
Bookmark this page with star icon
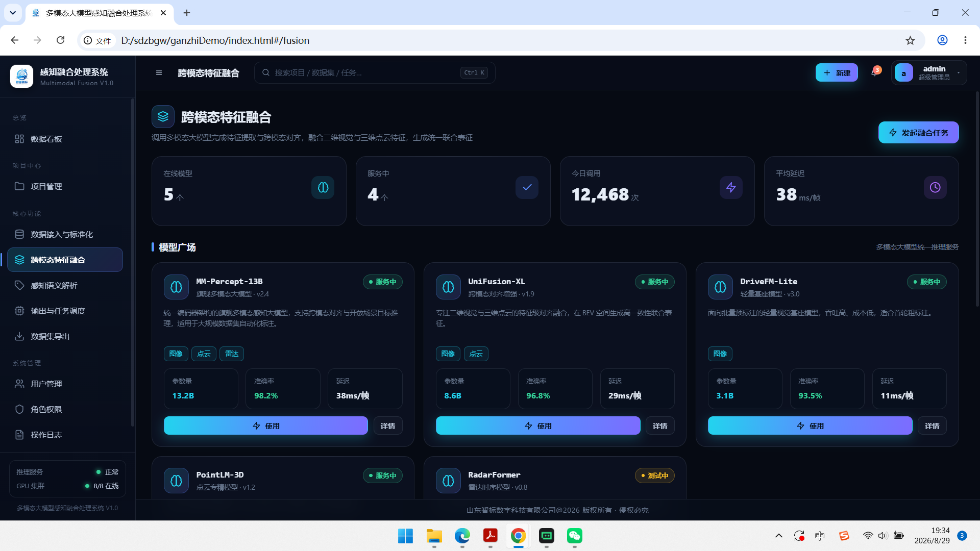(x=910, y=40)
